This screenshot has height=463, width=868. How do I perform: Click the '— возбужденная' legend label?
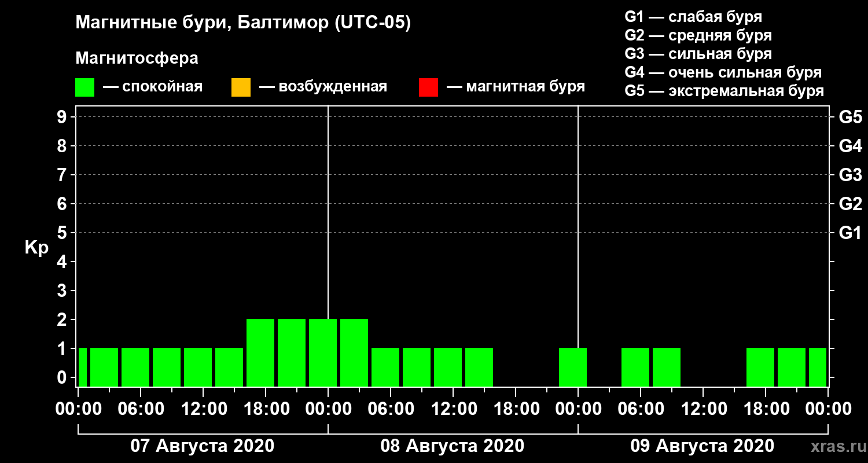(x=323, y=87)
